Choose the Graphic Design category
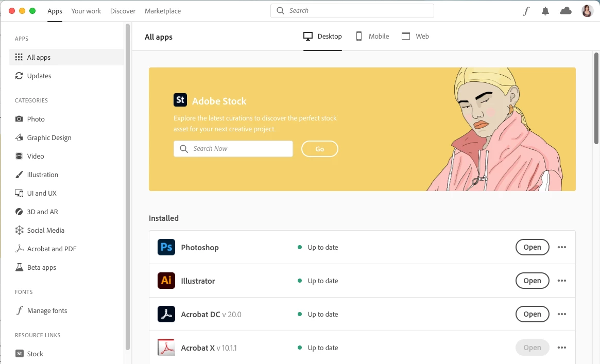The height and width of the screenshot is (364, 600). click(43, 137)
